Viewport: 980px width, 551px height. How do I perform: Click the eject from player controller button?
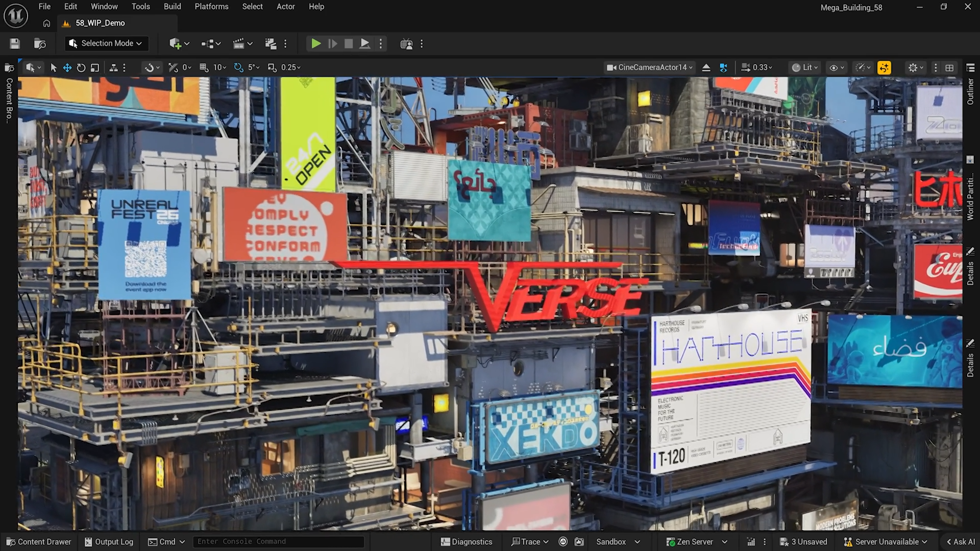pyautogui.click(x=364, y=44)
